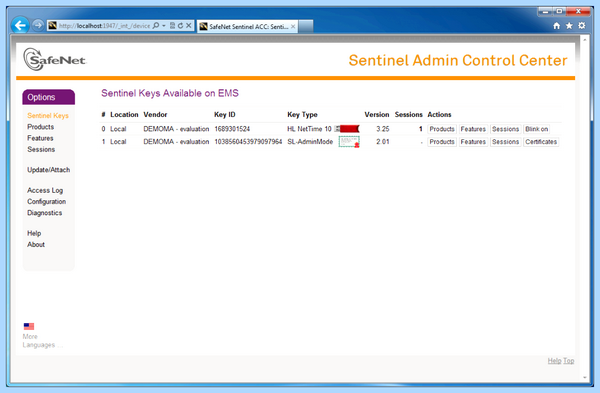Image resolution: width=600 pixels, height=393 pixels.
Task: Click the Sentinel Admin Control Center title
Action: (458, 60)
